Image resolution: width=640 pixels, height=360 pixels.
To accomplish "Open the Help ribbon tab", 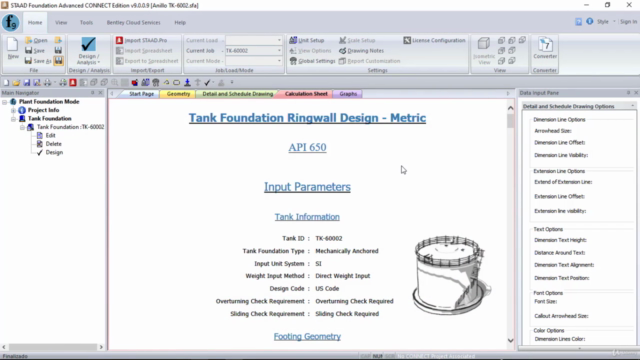I will click(x=180, y=22).
